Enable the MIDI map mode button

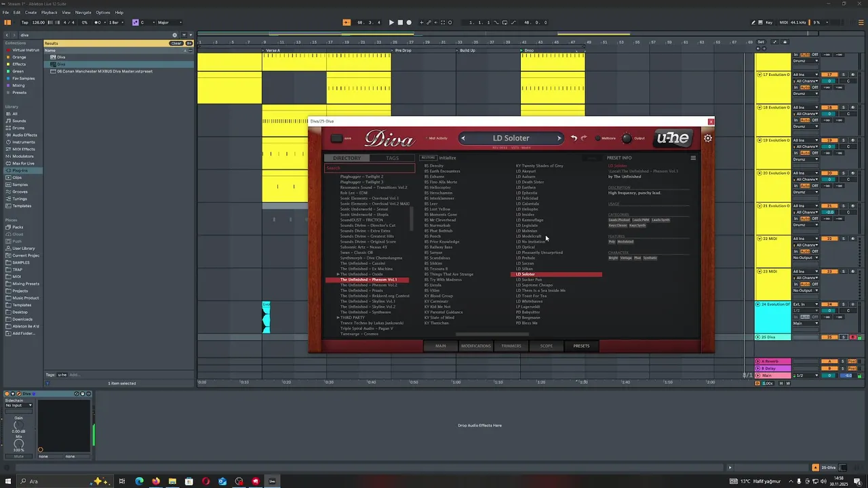(783, 22)
